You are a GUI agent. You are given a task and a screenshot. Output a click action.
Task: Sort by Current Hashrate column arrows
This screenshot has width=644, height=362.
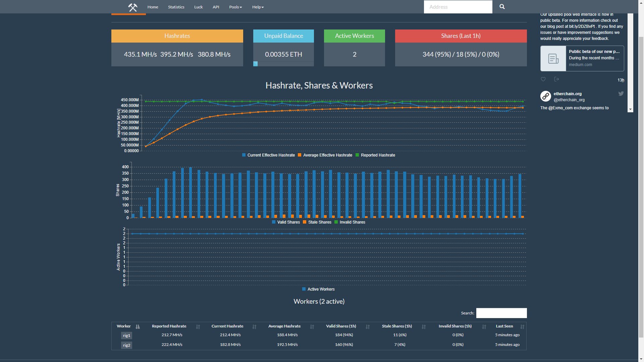254,327
